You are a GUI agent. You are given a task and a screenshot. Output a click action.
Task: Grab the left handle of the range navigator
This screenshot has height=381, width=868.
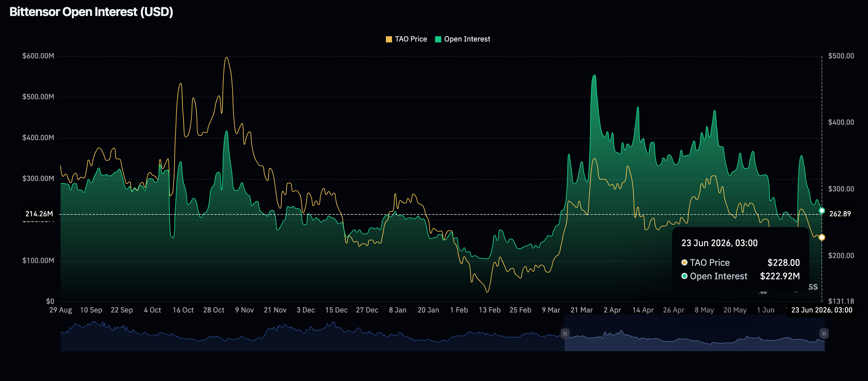[x=565, y=334]
